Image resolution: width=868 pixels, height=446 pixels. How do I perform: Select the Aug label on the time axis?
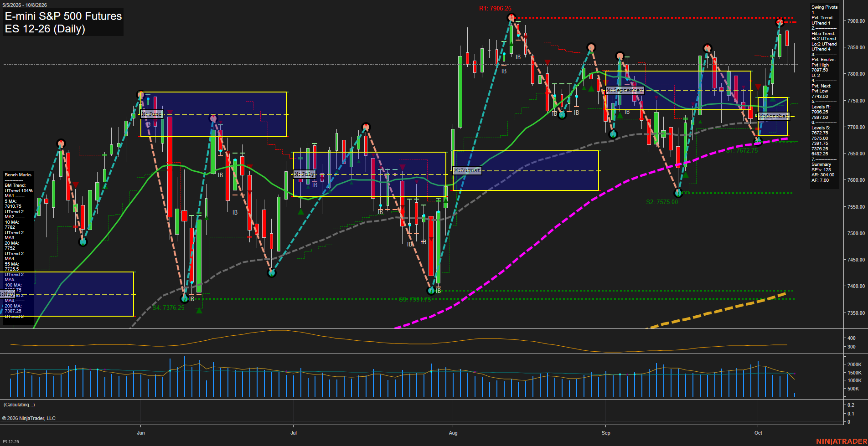[453, 433]
